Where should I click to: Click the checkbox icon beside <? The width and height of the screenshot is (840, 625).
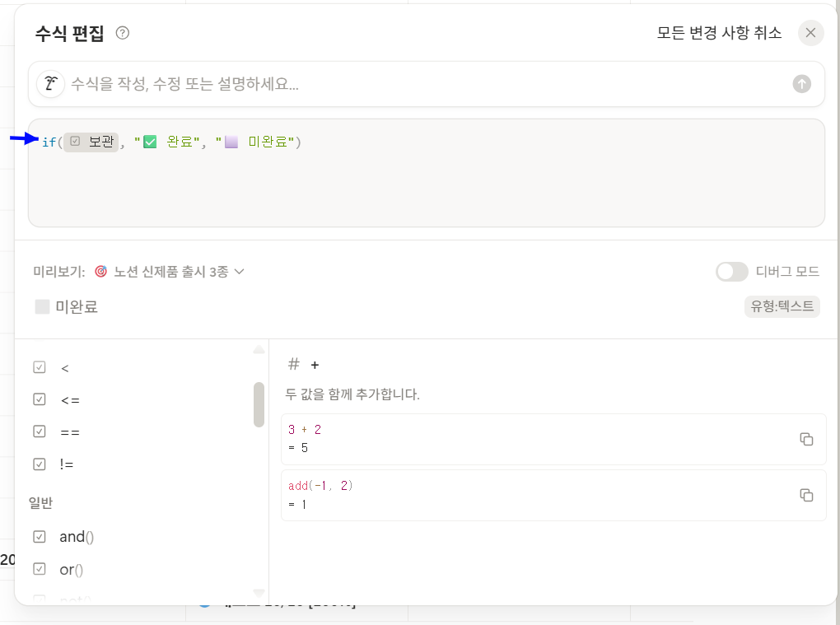click(x=40, y=367)
